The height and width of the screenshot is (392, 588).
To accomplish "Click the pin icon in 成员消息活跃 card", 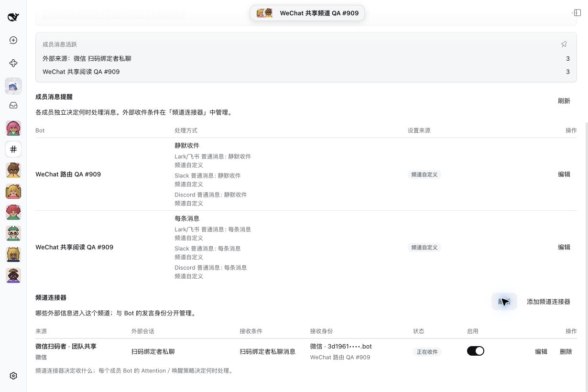I will (x=564, y=44).
